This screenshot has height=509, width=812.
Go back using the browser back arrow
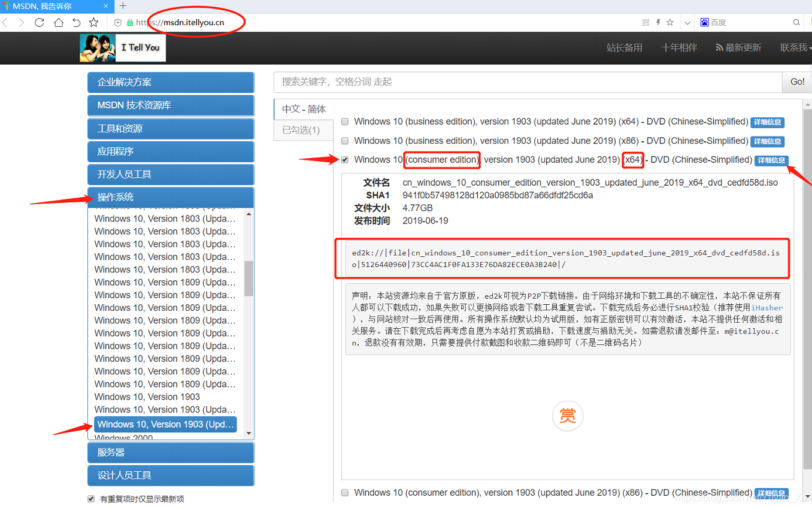4,23
